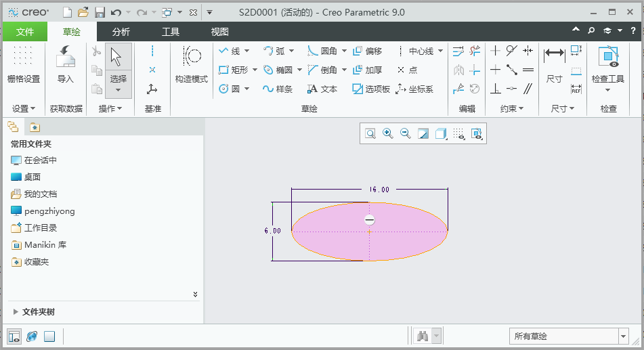Apply the midpoint constraint
The height and width of the screenshot is (350, 644).
point(511,70)
